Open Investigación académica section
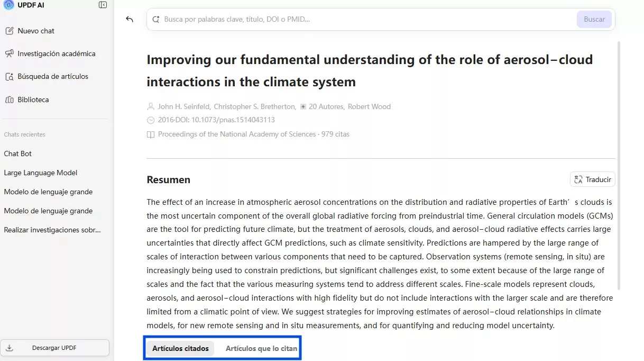This screenshot has width=644, height=361. click(x=56, y=53)
